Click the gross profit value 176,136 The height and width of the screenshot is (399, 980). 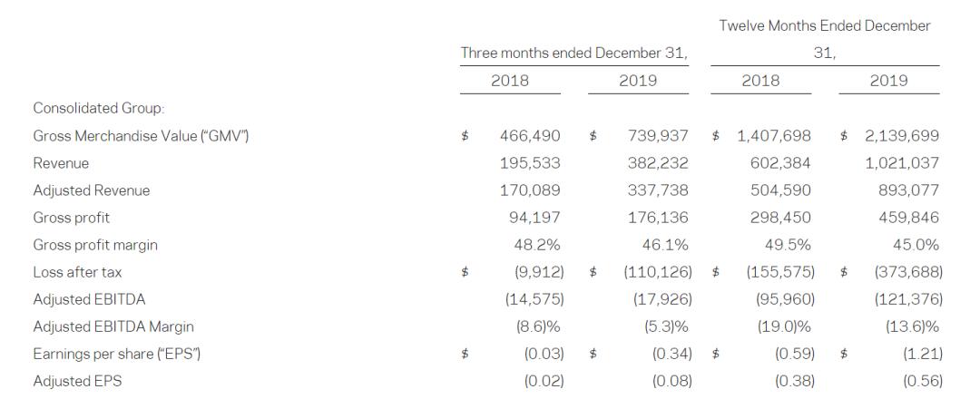click(x=658, y=218)
